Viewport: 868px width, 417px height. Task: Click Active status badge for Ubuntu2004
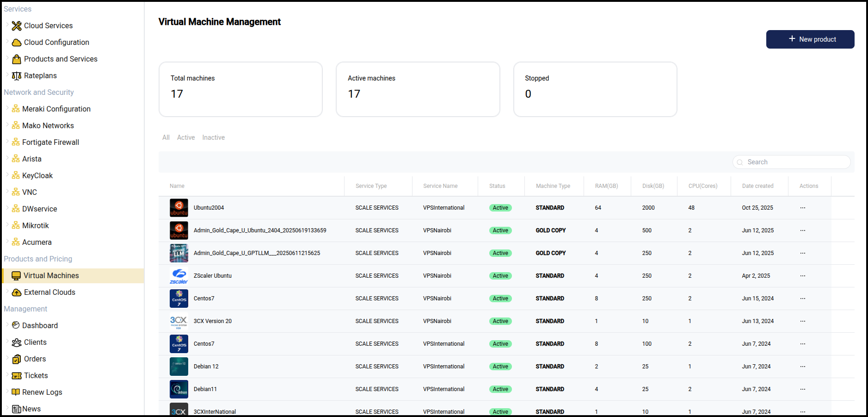point(500,208)
